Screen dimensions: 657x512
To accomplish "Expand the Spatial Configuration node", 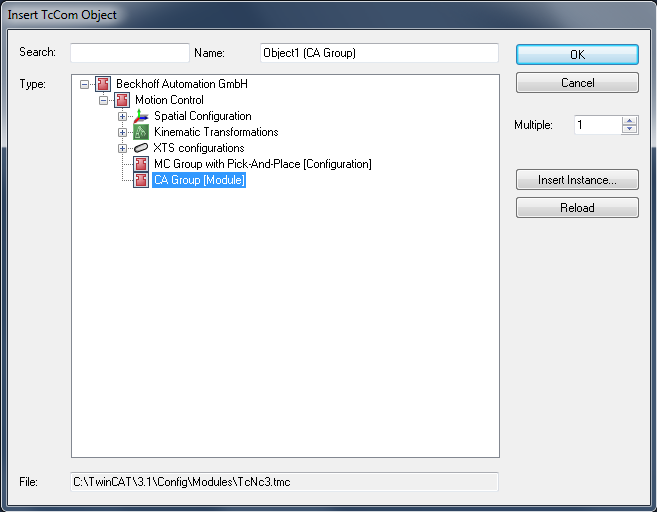I will [x=122, y=116].
